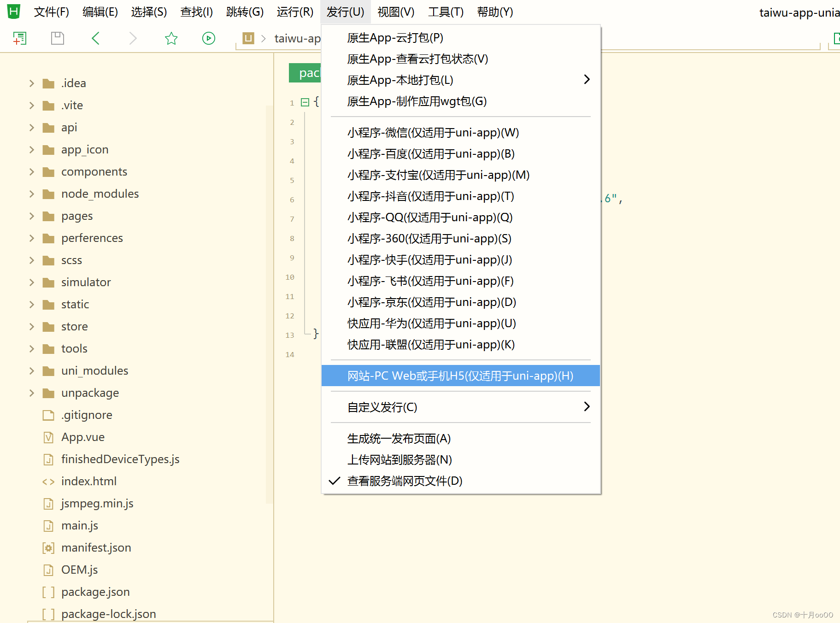Select 网站-PC Web或手机H5 publish option
The image size is (840, 623).
pos(461,376)
